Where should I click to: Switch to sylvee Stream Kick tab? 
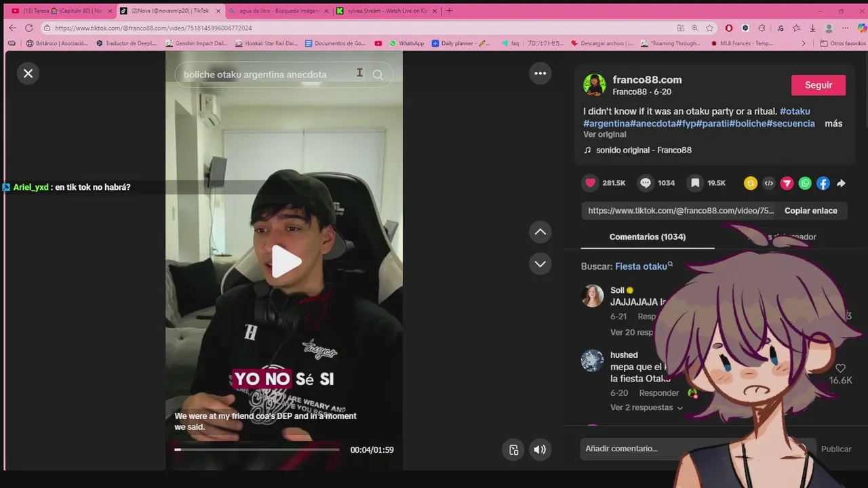click(x=387, y=11)
